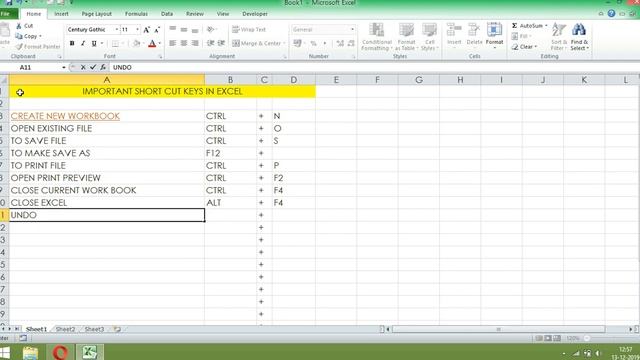This screenshot has height=360, width=640.
Task: Click the Wrap Text button
Action: (x=249, y=29)
